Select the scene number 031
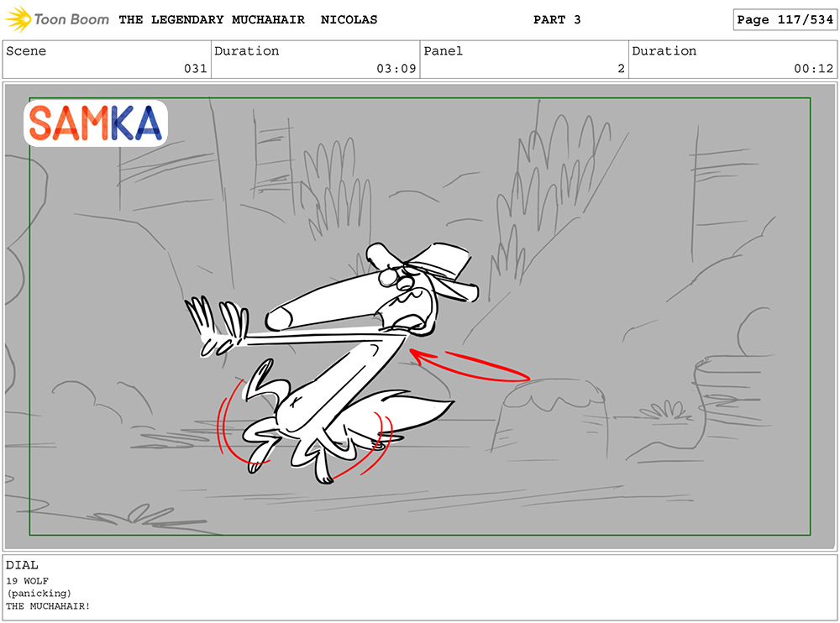 coord(196,69)
